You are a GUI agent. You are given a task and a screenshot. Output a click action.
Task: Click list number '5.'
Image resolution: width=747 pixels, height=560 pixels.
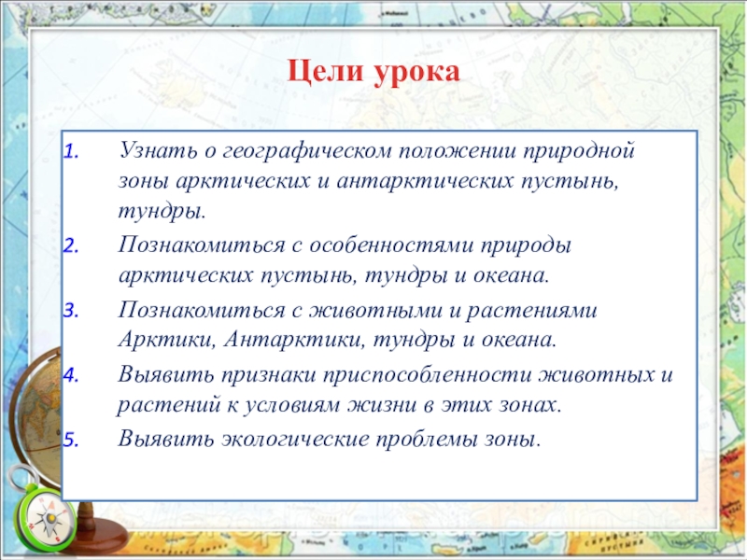click(71, 440)
